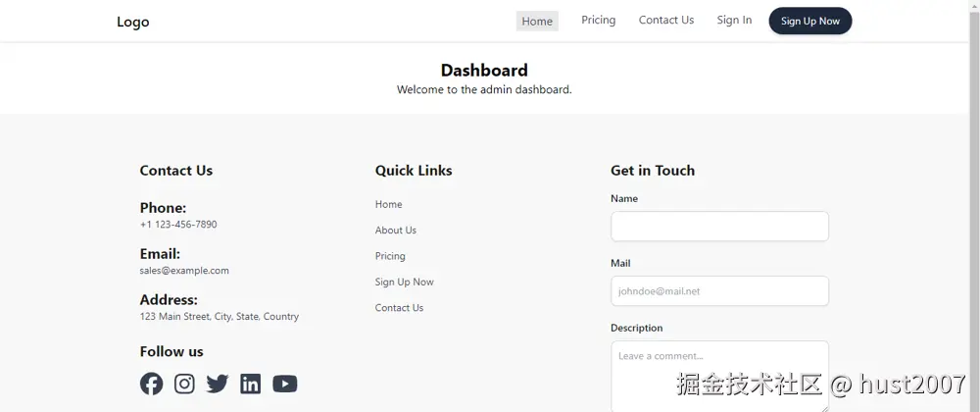Click Sign Up Now quick link

404,282
